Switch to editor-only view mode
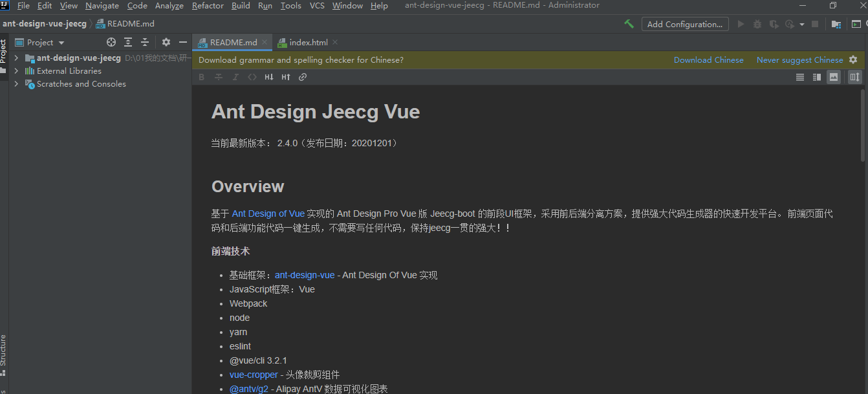This screenshot has width=868, height=394. (800, 77)
